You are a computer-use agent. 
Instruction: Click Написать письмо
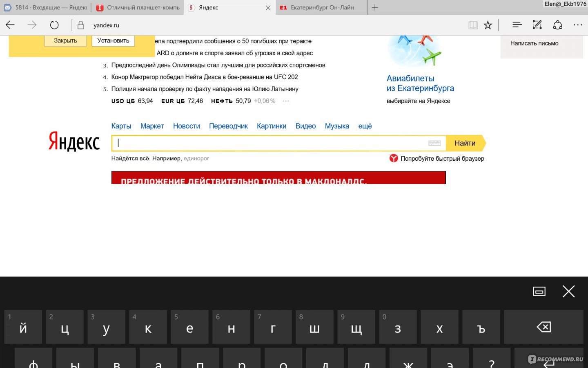pyautogui.click(x=535, y=43)
